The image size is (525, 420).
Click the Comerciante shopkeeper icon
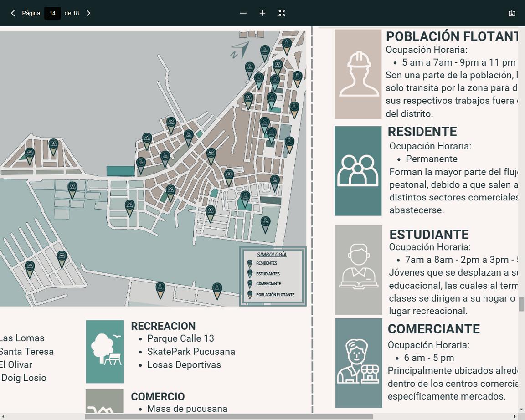(359, 363)
